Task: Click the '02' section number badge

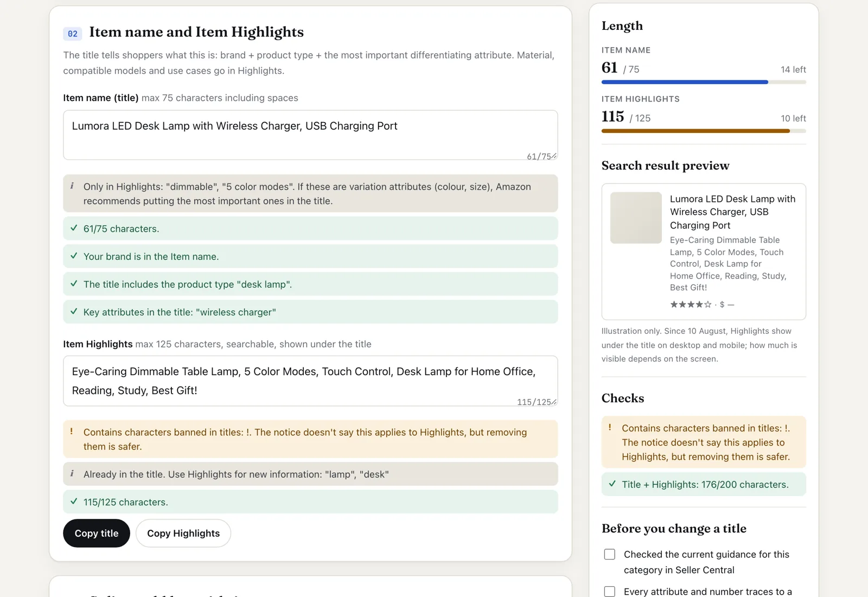Action: pos(73,34)
